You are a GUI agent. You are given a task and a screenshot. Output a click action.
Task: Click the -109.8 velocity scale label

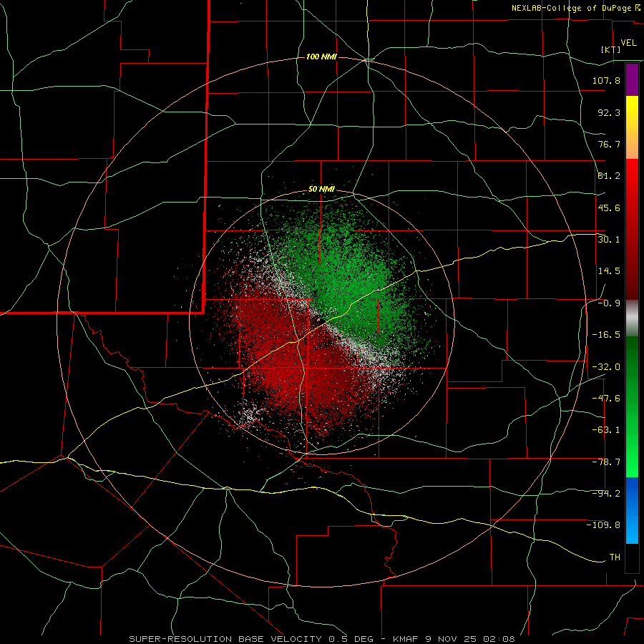click(603, 525)
